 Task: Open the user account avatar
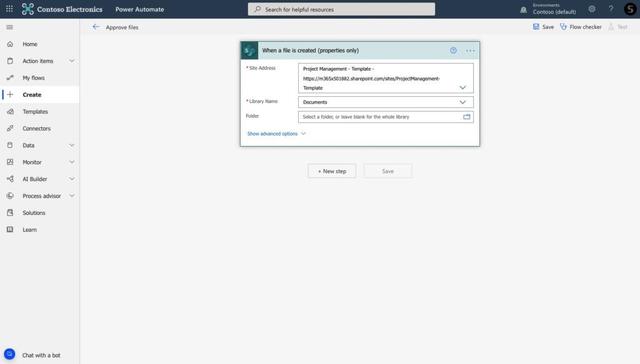click(630, 9)
